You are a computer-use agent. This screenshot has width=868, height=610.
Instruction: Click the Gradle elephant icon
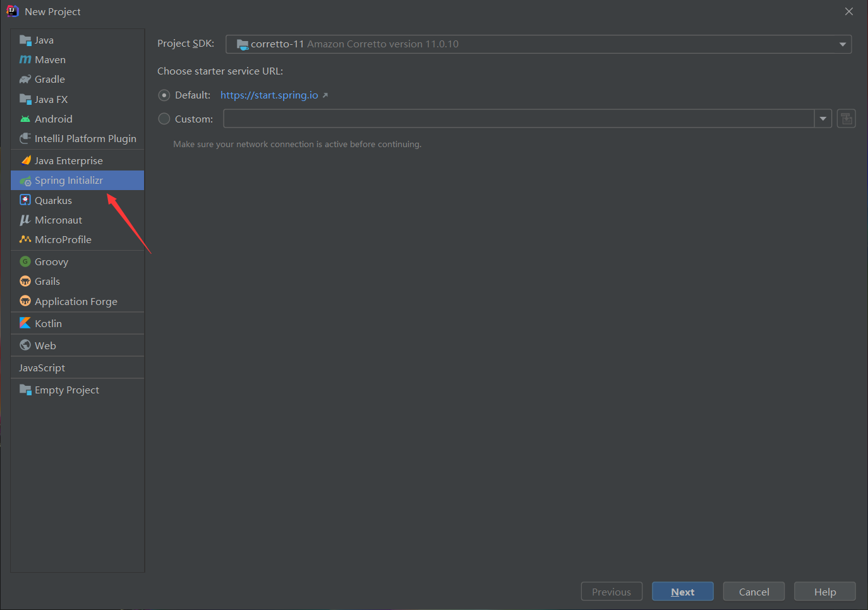pyautogui.click(x=25, y=79)
